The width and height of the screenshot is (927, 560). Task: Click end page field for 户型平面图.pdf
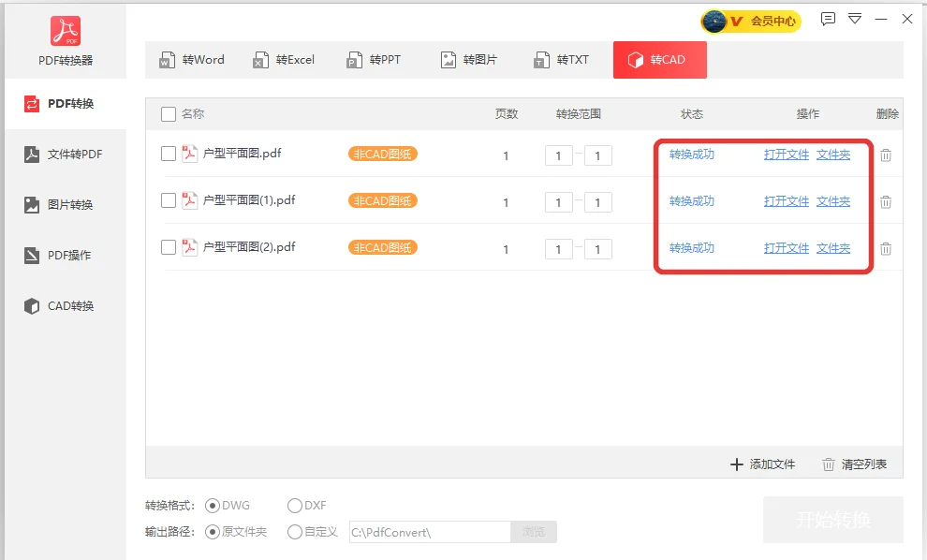[x=597, y=155]
